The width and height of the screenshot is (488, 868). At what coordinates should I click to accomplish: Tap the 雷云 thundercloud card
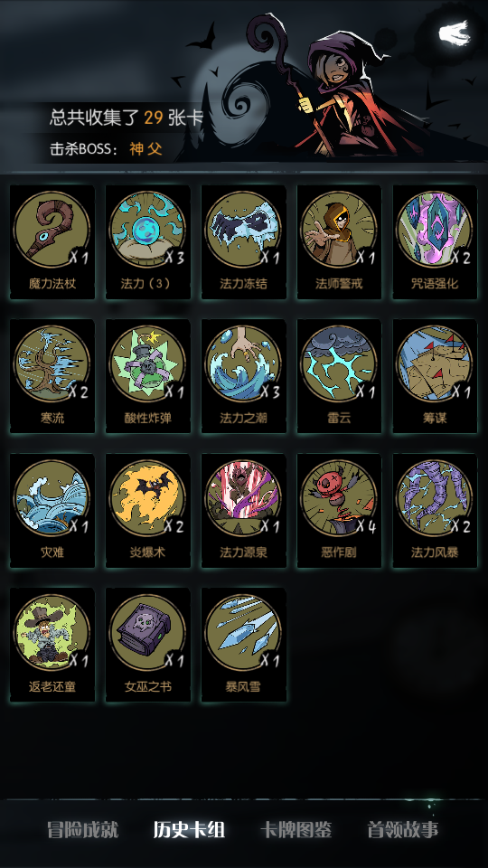click(339, 376)
